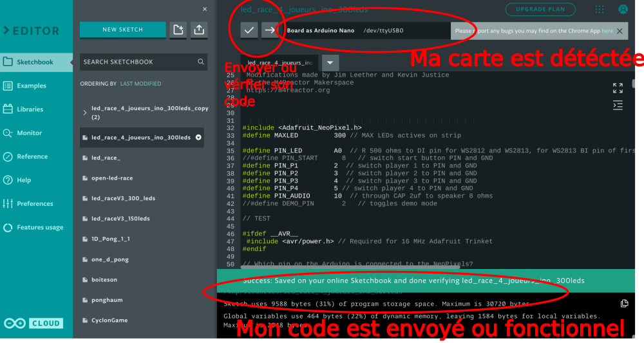The height and width of the screenshot is (343, 644).
Task: Open the Monitor section
Action: pos(29,133)
